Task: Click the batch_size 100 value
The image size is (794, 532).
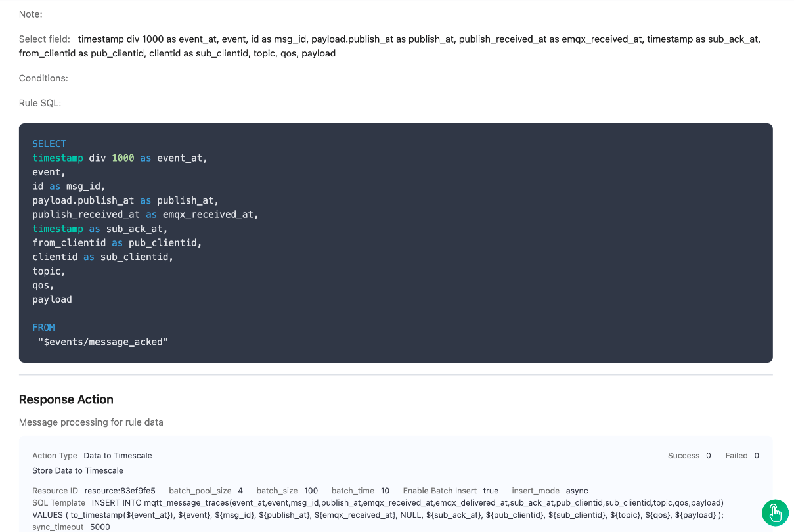Action: tap(311, 491)
